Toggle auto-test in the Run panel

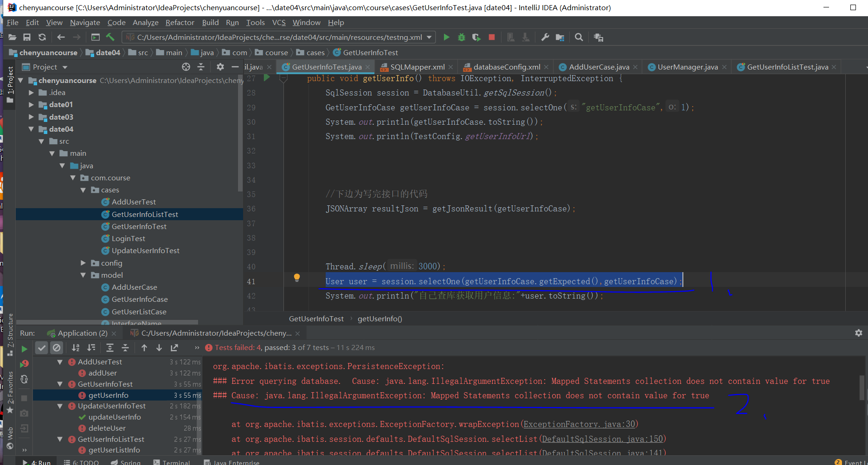(24, 380)
